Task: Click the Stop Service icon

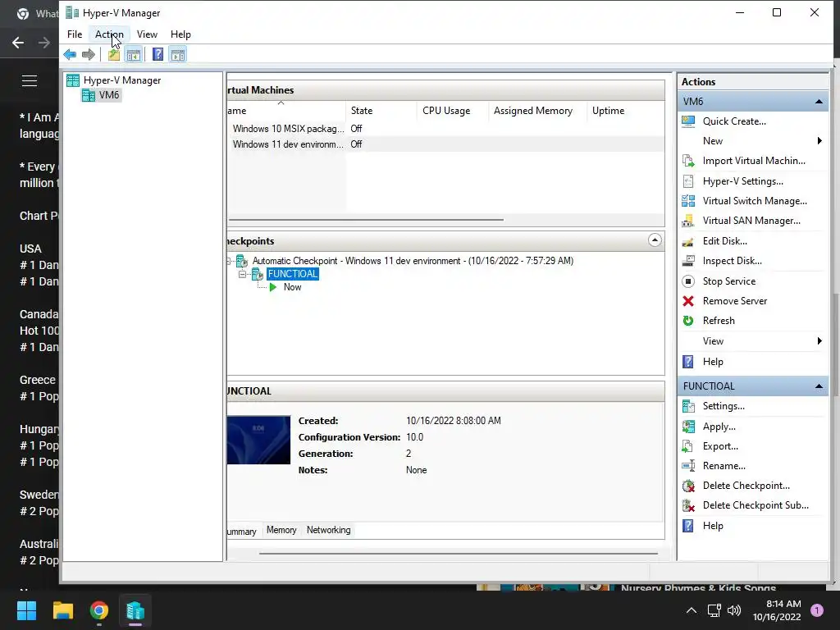Action: click(x=688, y=281)
